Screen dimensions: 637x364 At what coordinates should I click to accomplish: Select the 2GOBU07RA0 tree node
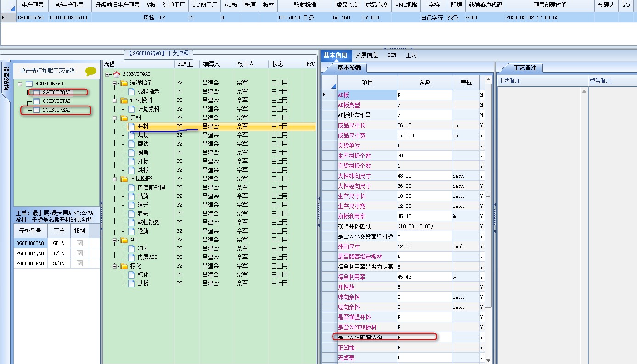pyautogui.click(x=56, y=110)
